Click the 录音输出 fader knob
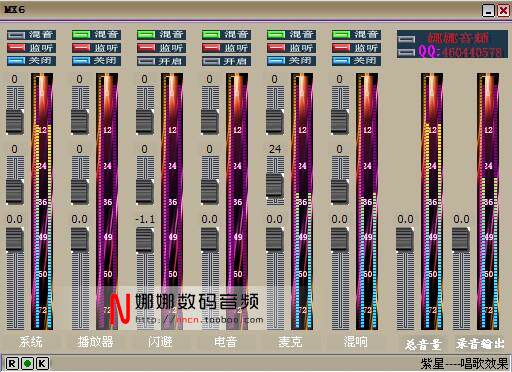The height and width of the screenshot is (372, 512). pyautogui.click(x=461, y=239)
